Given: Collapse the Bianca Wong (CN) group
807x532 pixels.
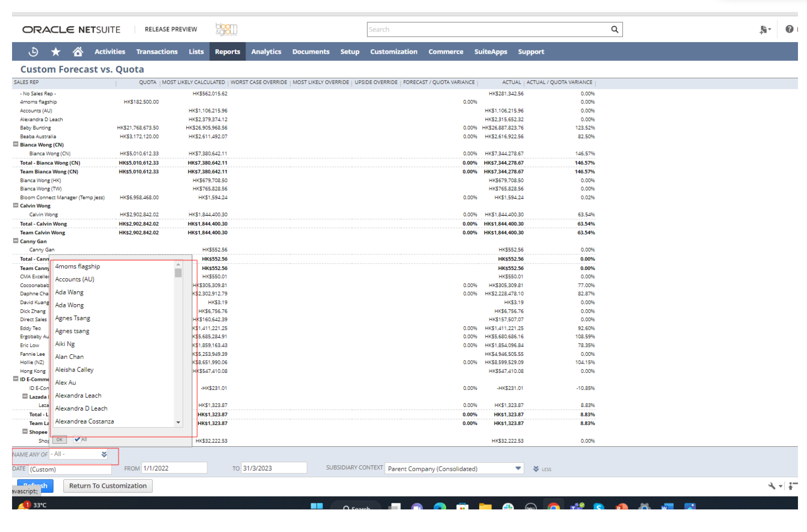Looking at the screenshot, I should (16, 144).
